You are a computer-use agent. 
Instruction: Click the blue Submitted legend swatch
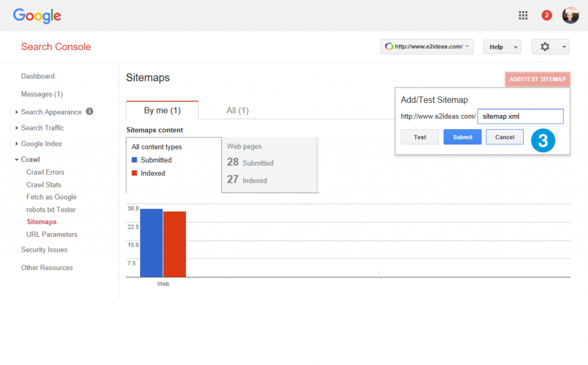pyautogui.click(x=134, y=160)
